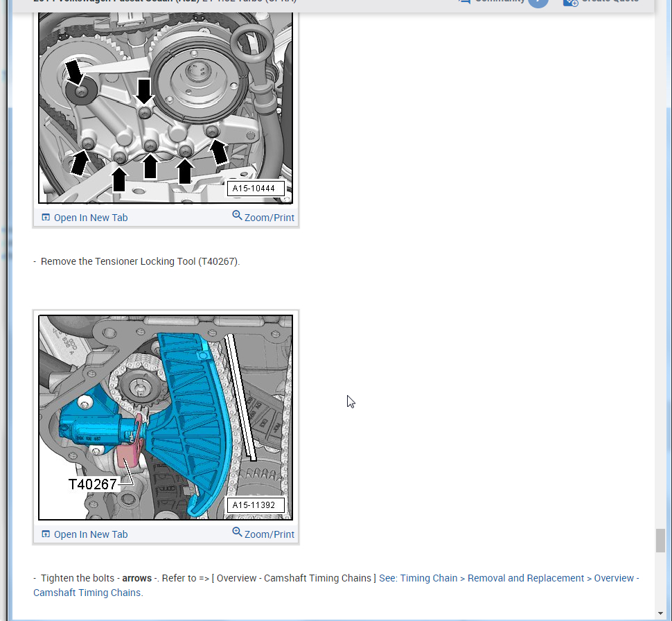Zoom/Print the A15-11392 tensioner diagram

(x=263, y=534)
